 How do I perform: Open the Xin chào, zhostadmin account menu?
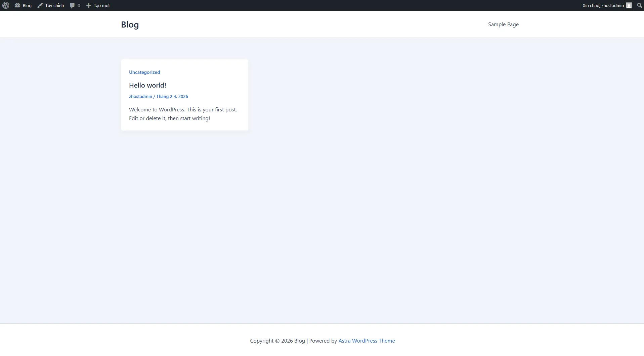tap(607, 5)
